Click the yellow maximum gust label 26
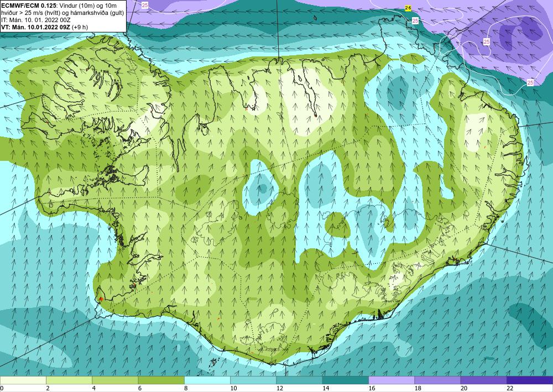The width and height of the screenshot is (553, 392). point(408,8)
